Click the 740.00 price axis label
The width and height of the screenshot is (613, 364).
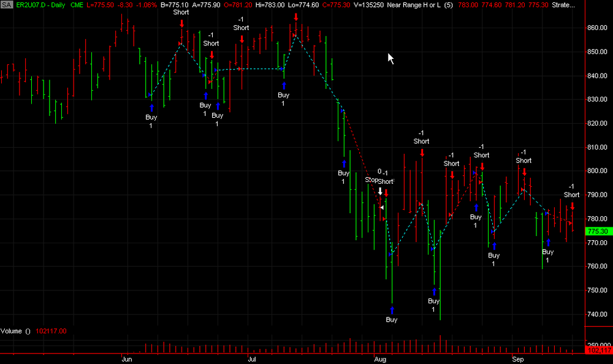(597, 314)
